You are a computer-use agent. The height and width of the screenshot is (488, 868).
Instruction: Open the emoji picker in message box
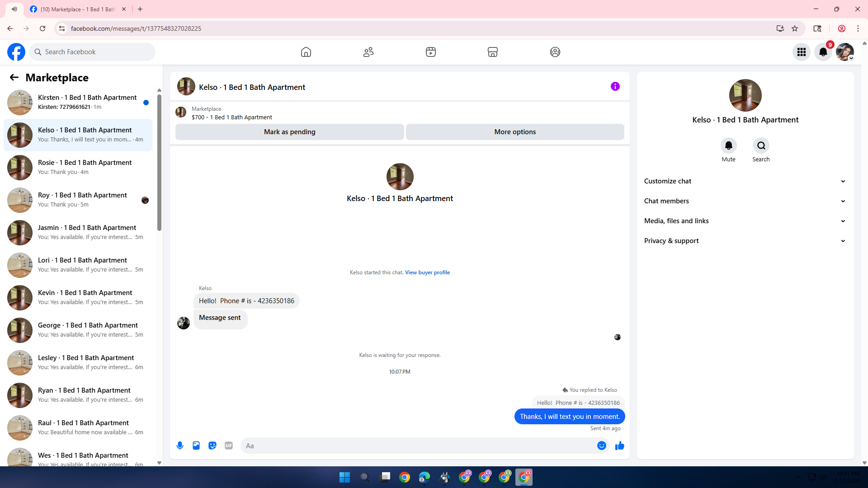click(x=601, y=446)
